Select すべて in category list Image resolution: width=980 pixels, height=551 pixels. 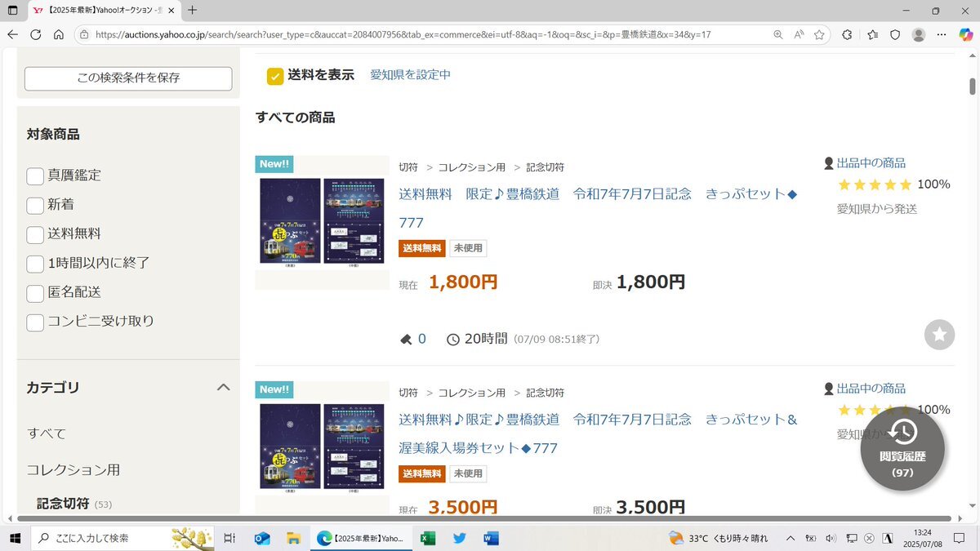tap(47, 433)
